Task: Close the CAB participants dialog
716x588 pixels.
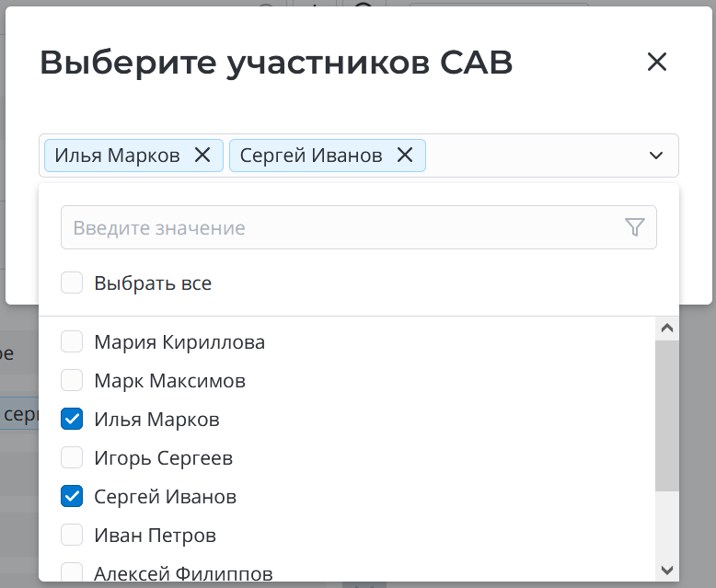Action: tap(656, 63)
